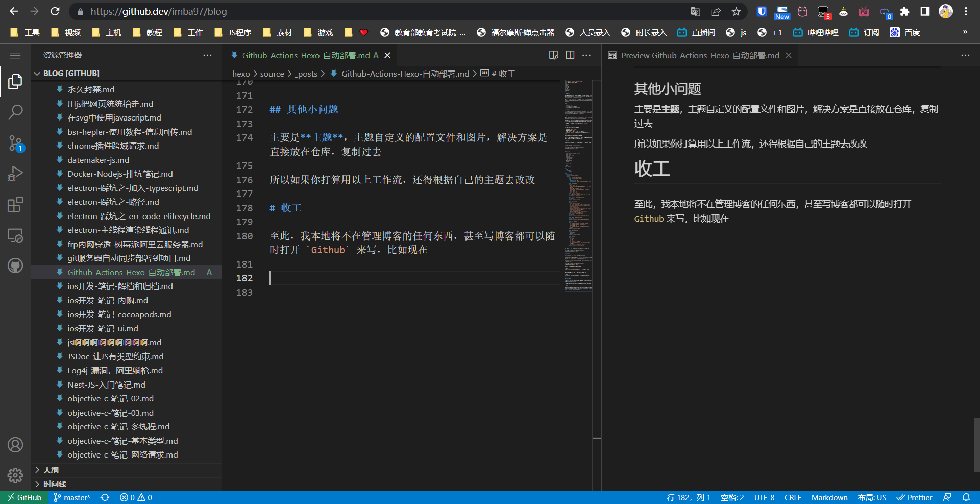Split the editor to the right

(570, 55)
